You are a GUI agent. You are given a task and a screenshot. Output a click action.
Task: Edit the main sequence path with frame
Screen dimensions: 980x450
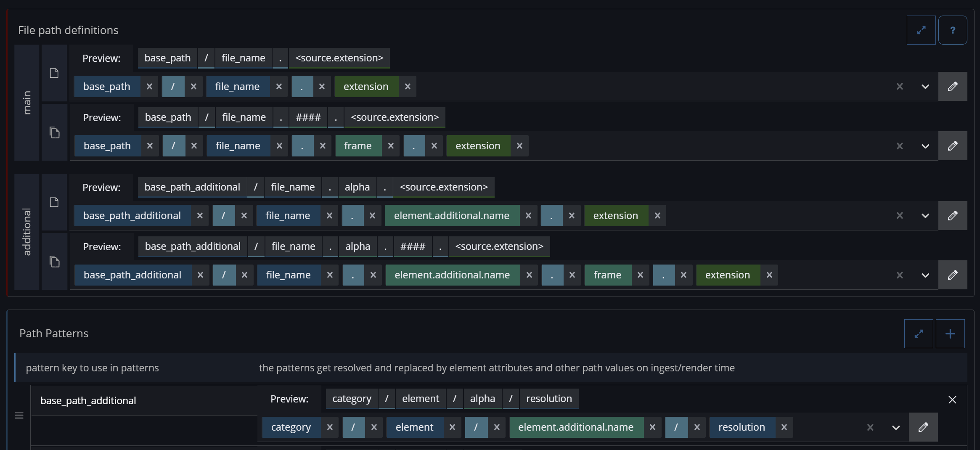click(x=952, y=146)
